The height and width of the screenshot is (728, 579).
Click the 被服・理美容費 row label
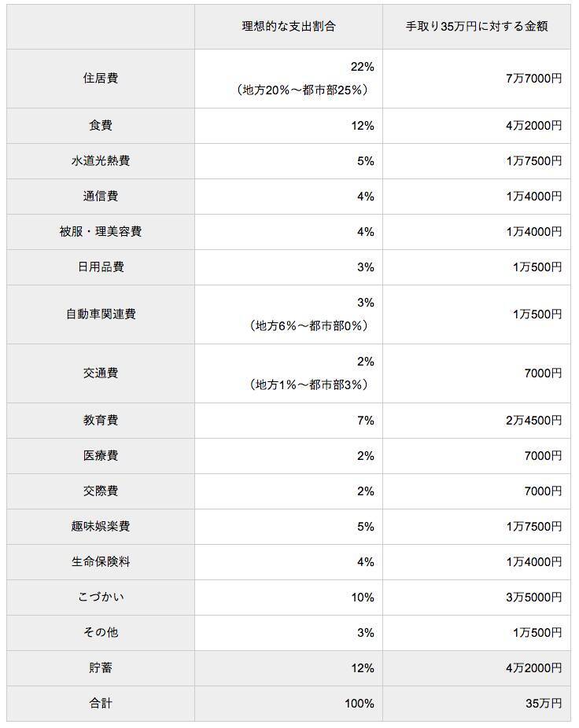point(101,232)
